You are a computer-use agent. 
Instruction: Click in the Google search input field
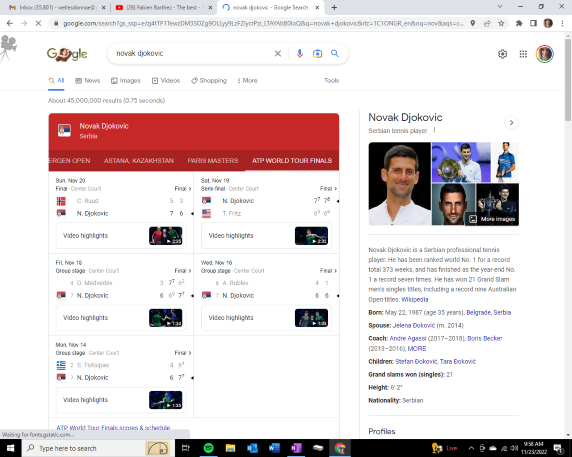(x=192, y=54)
